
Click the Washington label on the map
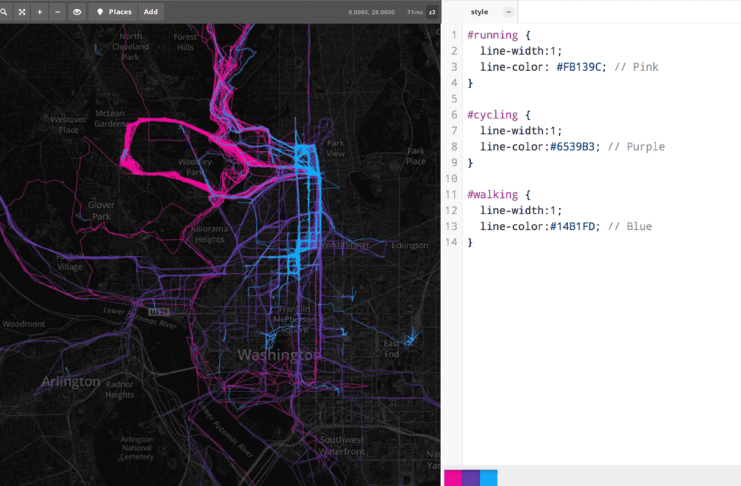point(279,355)
